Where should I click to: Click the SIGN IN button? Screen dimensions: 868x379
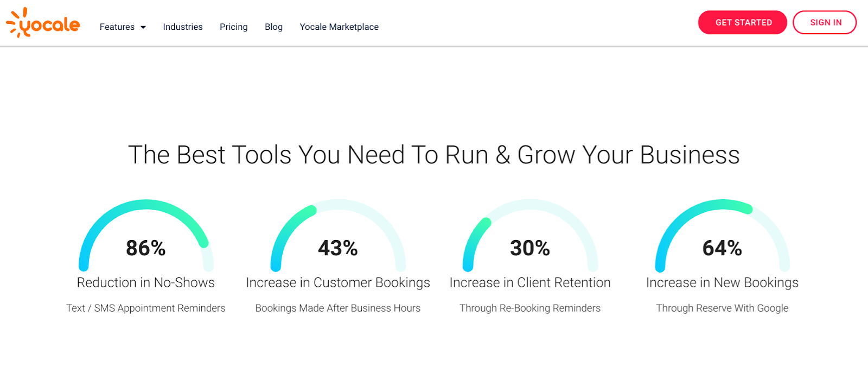coord(825,22)
